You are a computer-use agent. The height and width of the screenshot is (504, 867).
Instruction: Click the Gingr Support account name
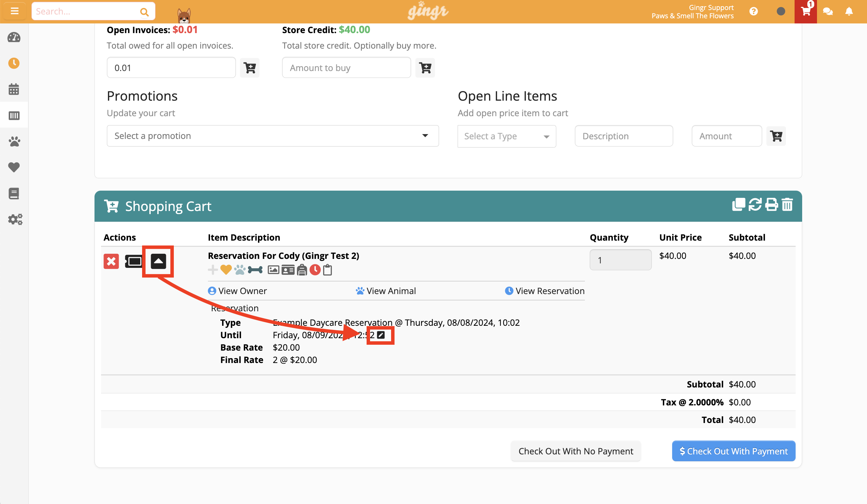[711, 8]
